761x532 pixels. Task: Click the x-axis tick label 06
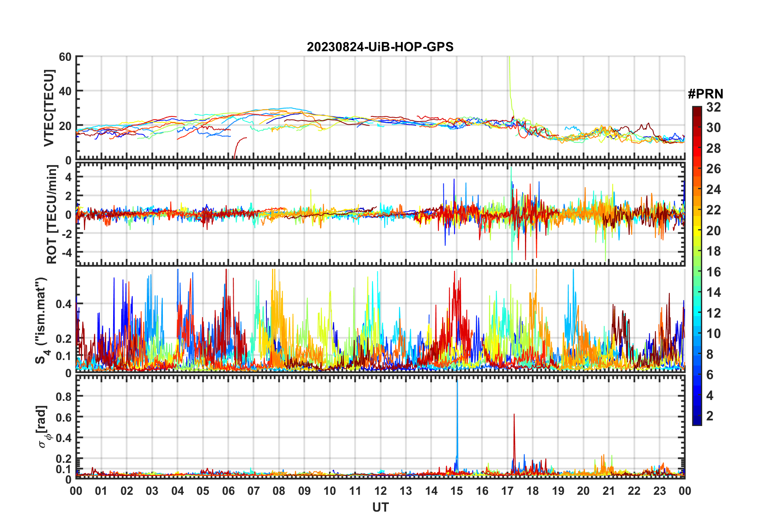click(228, 491)
